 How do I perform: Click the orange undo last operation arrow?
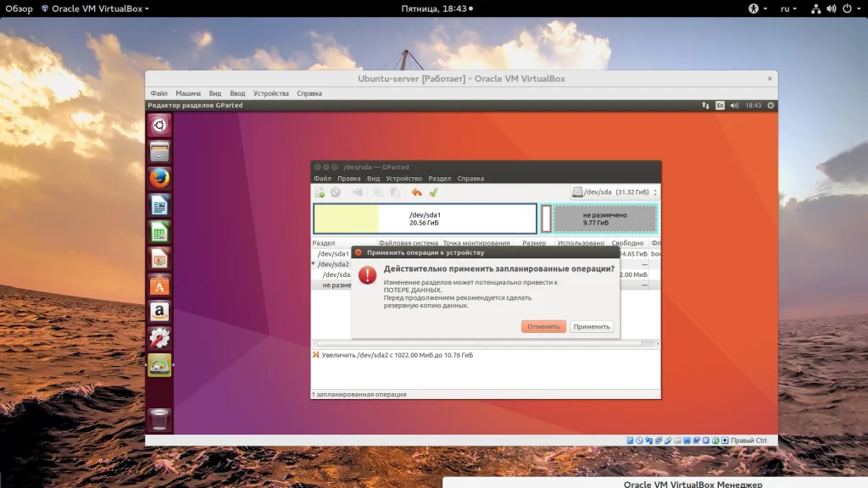(416, 192)
